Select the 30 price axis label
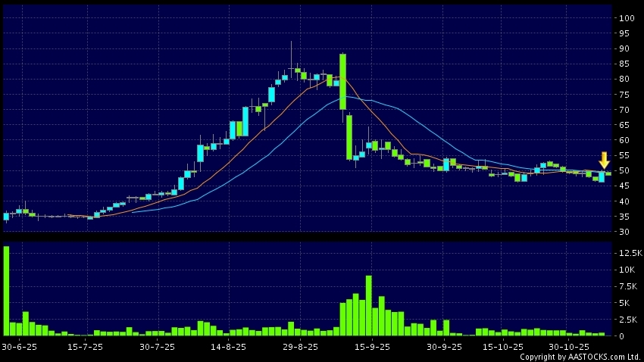 point(624,232)
